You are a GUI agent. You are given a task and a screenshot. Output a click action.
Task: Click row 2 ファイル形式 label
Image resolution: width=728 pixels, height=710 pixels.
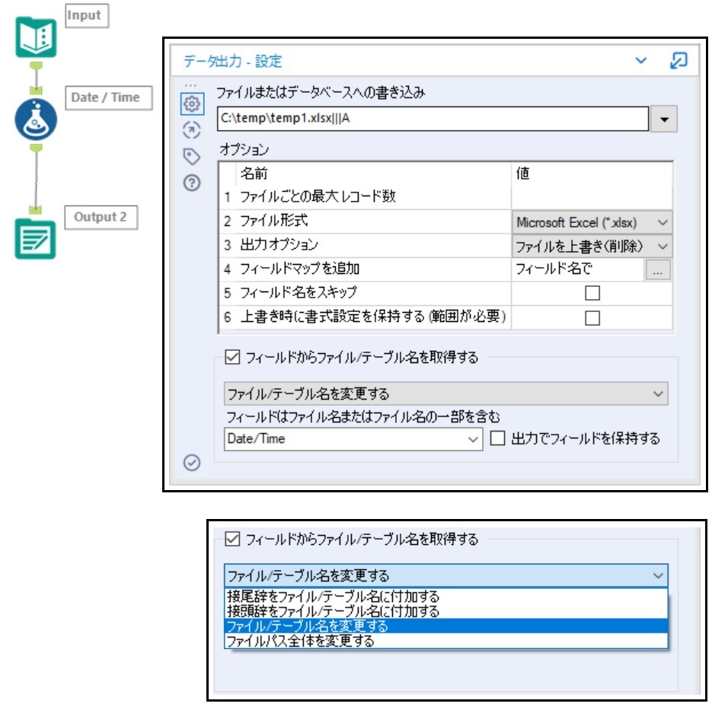click(274, 221)
